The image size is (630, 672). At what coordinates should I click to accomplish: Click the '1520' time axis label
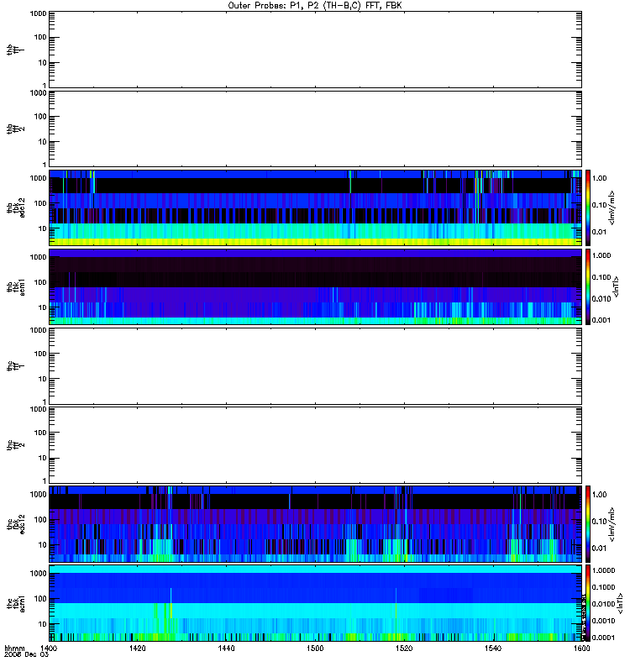tap(404, 648)
